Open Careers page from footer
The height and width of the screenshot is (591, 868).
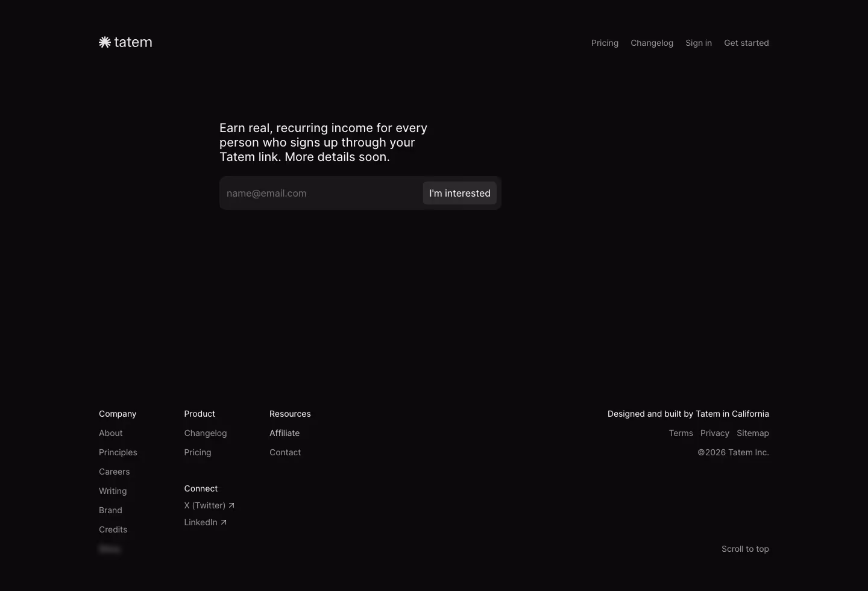click(115, 472)
